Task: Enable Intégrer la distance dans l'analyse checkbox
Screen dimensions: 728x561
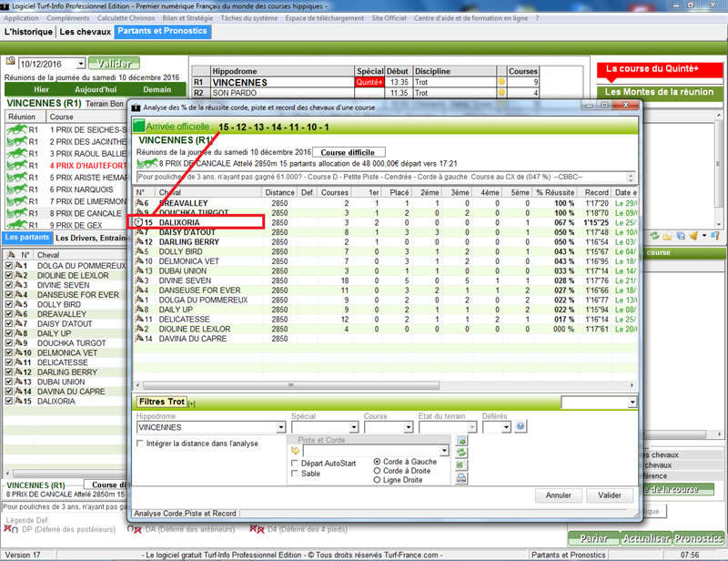Action: click(x=140, y=444)
